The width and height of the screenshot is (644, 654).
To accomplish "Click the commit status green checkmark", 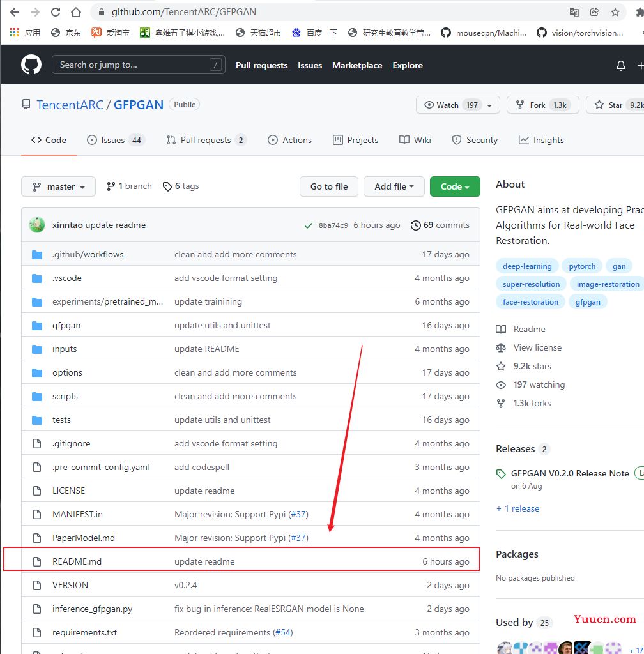I will pyautogui.click(x=309, y=225).
